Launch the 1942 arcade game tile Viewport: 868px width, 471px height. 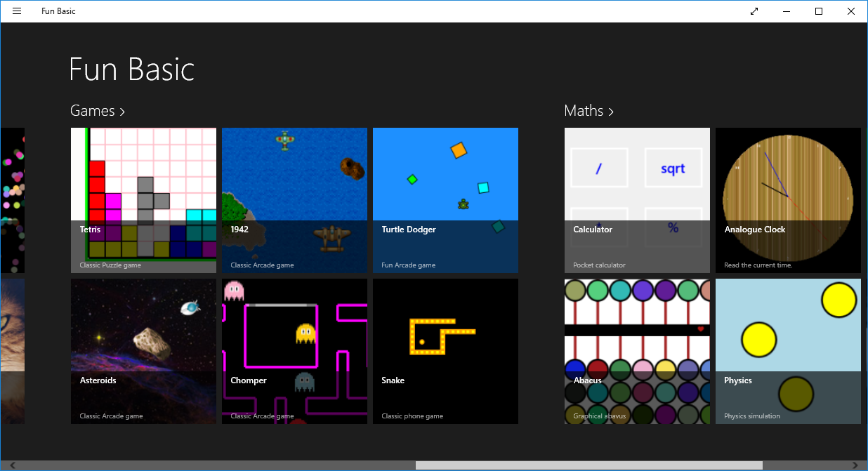pyautogui.click(x=294, y=200)
